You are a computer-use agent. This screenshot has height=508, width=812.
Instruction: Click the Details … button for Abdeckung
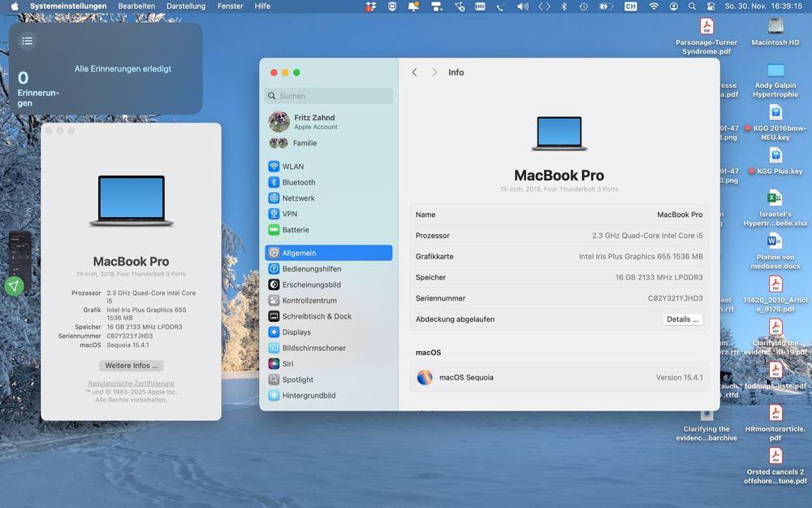tap(682, 319)
